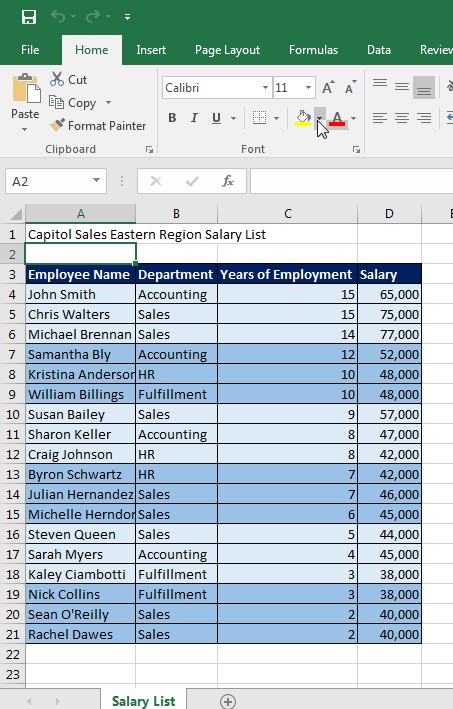Click the Borders icon
This screenshot has width=453, height=709.
[260, 118]
